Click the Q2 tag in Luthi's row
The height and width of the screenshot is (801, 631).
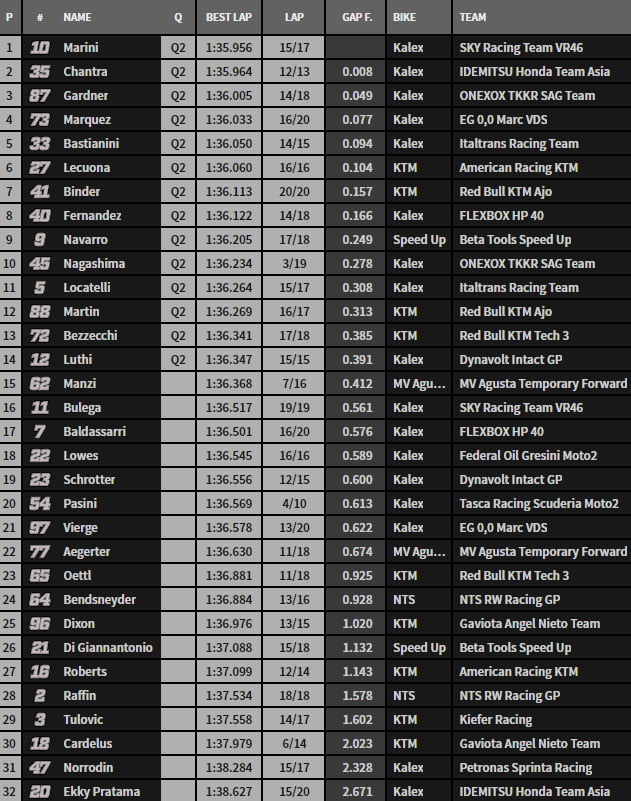click(178, 359)
